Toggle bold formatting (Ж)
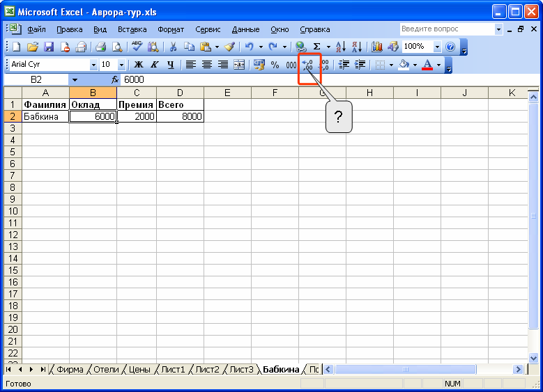Viewport: 543px width, 392px height. click(138, 65)
